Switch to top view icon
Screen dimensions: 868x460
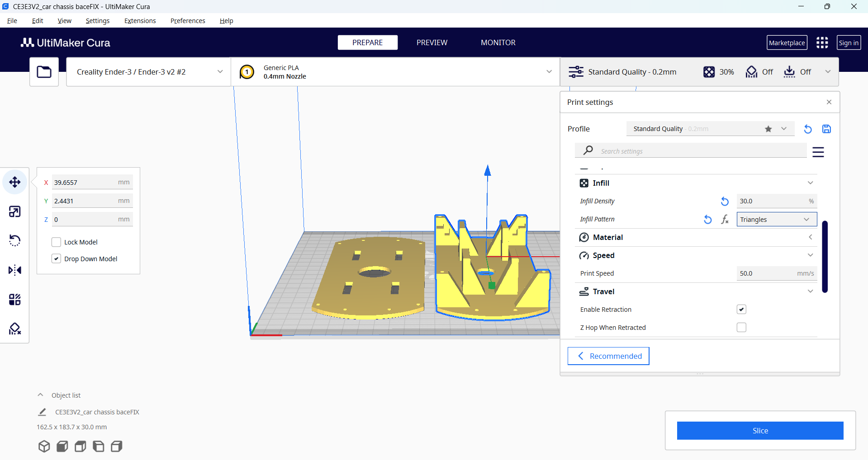click(x=81, y=446)
